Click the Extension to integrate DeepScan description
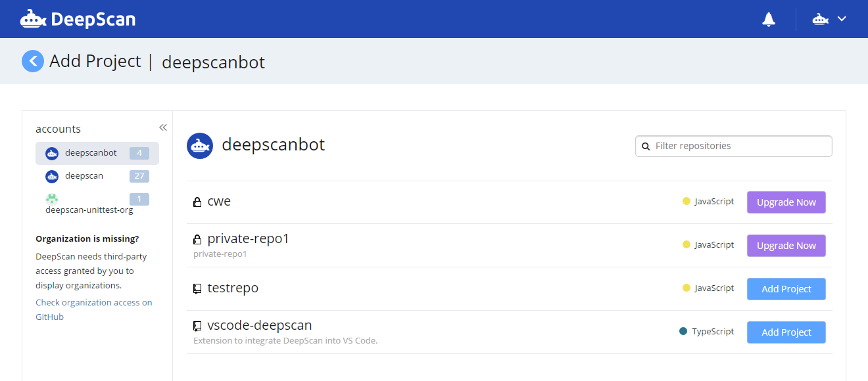The width and height of the screenshot is (868, 381). point(285,341)
